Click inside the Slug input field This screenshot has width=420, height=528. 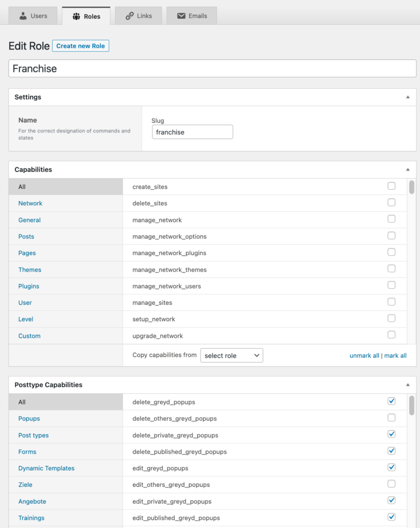(x=192, y=131)
